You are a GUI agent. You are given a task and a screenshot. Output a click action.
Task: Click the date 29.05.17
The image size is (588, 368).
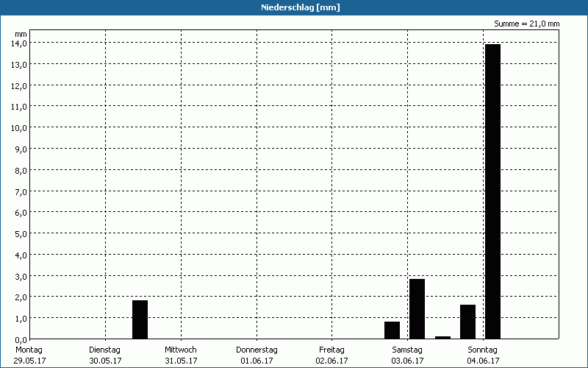29,361
